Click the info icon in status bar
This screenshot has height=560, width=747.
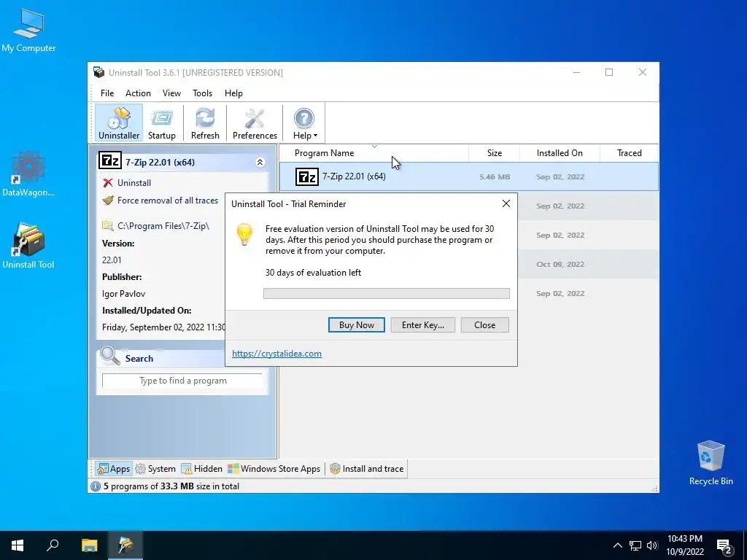pyautogui.click(x=96, y=486)
